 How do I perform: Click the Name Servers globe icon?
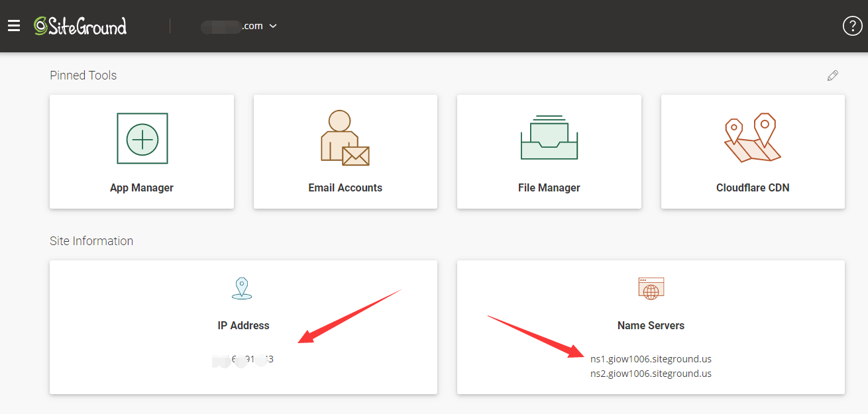(x=651, y=288)
